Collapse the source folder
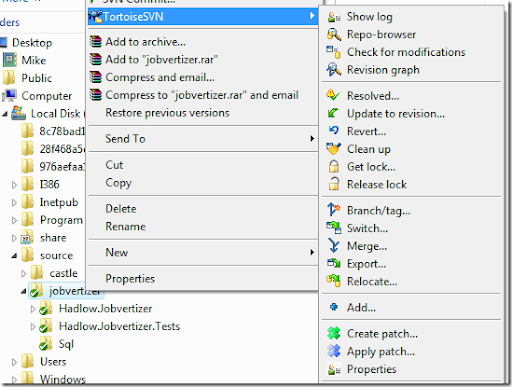 14,256
